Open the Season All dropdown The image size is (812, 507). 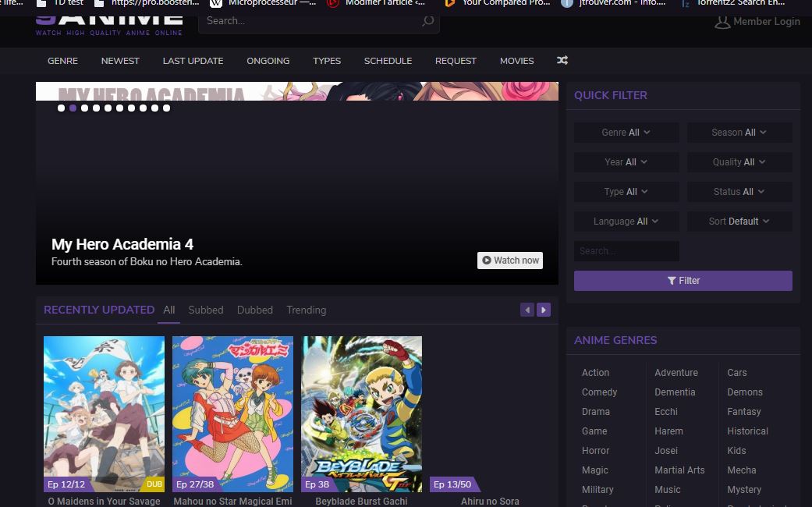pyautogui.click(x=739, y=133)
